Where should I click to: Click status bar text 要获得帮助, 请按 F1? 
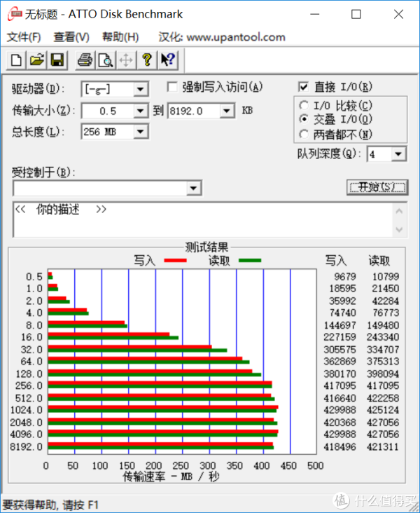point(50,505)
